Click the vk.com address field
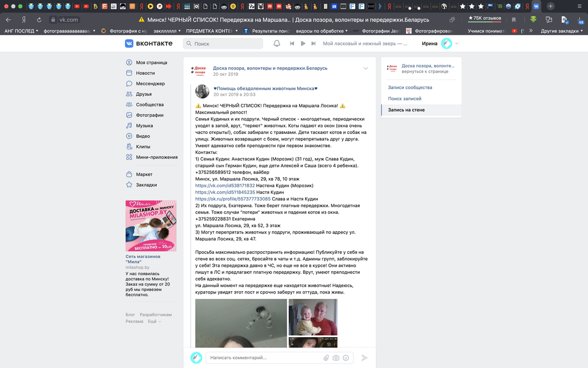The height and width of the screenshot is (368, 588). (x=68, y=20)
